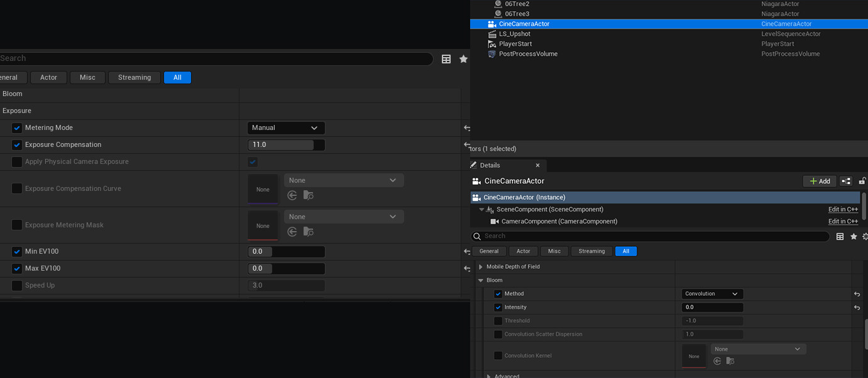Click the Exposure Compensation value slider
The image size is (868, 378).
[x=286, y=145]
